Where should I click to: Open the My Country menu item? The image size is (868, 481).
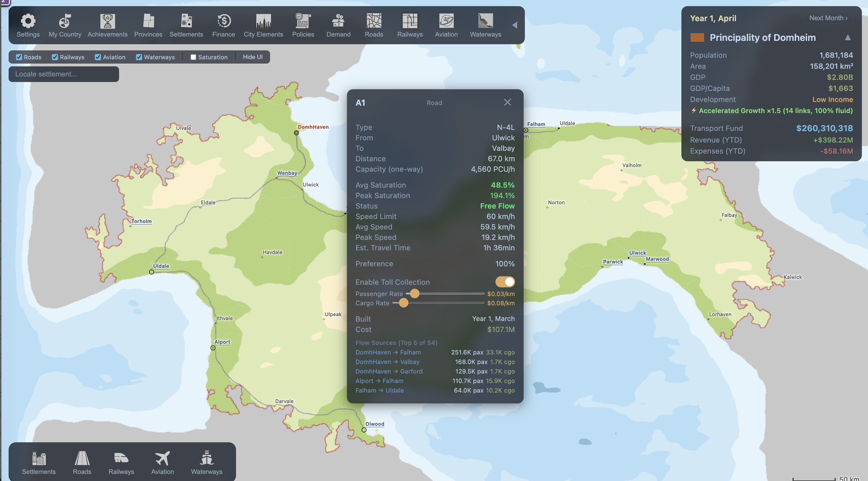(x=65, y=21)
